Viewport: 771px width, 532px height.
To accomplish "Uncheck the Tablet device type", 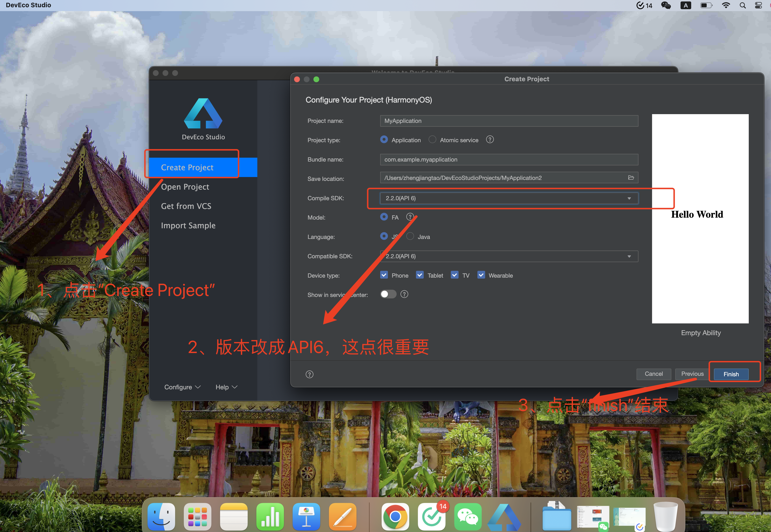I will coord(420,275).
